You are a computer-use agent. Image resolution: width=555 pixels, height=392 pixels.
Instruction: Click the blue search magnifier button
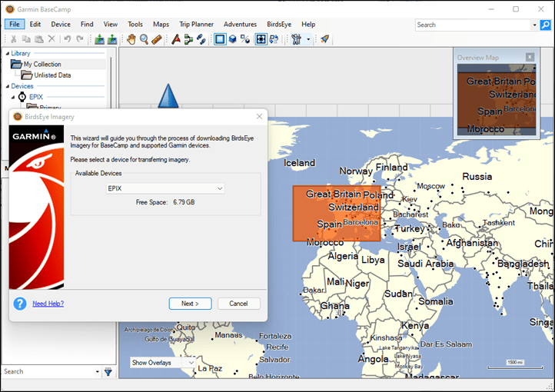click(x=546, y=25)
